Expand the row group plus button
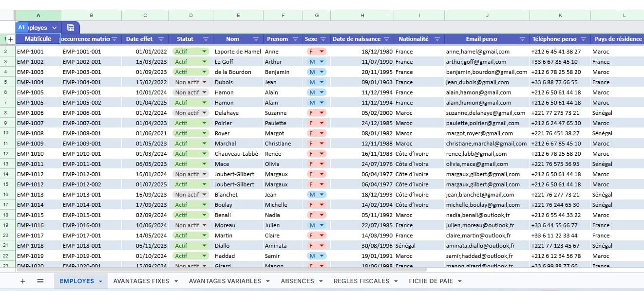This screenshot has height=291, width=644. coord(11,39)
